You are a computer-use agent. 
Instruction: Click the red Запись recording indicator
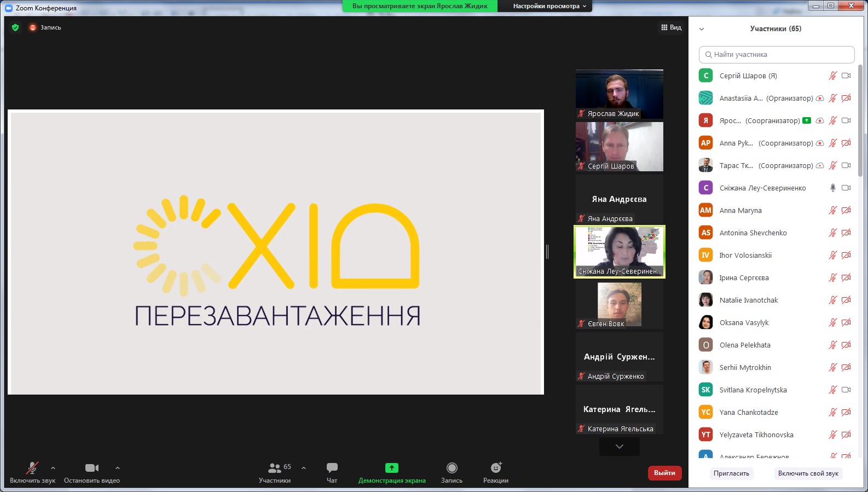click(45, 27)
